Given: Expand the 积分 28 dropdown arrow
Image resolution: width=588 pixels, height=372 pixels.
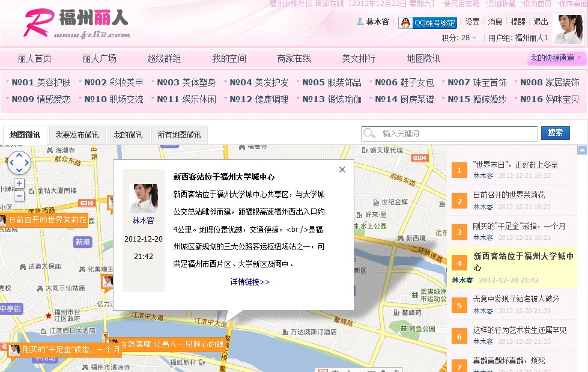Looking at the screenshot, I should pos(474,37).
